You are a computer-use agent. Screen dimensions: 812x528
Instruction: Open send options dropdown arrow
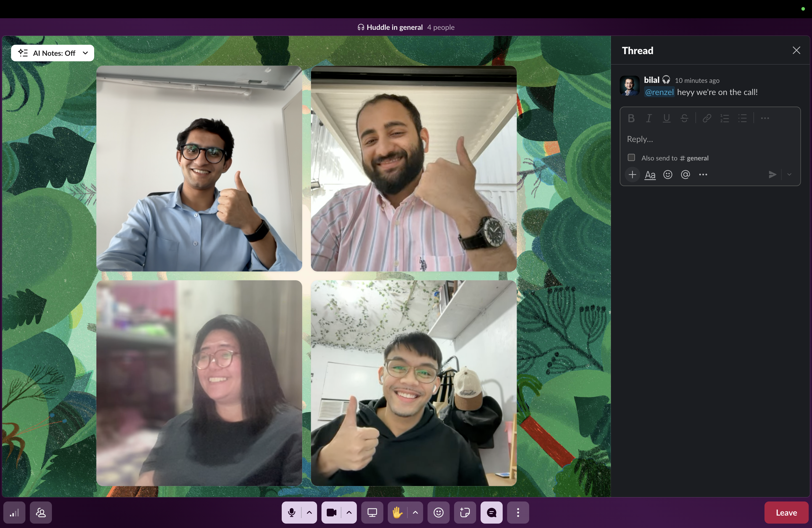click(x=789, y=175)
